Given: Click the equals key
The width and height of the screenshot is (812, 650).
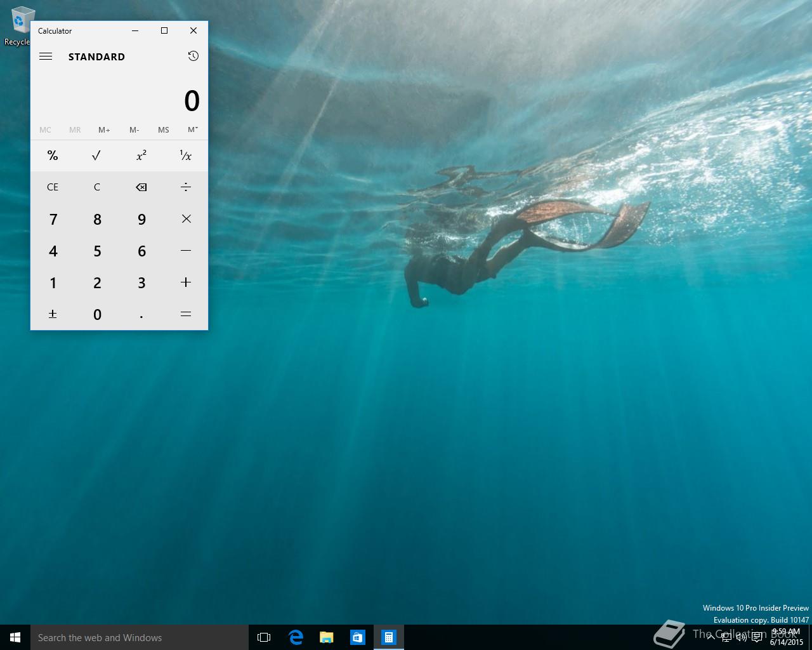Looking at the screenshot, I should tap(186, 314).
